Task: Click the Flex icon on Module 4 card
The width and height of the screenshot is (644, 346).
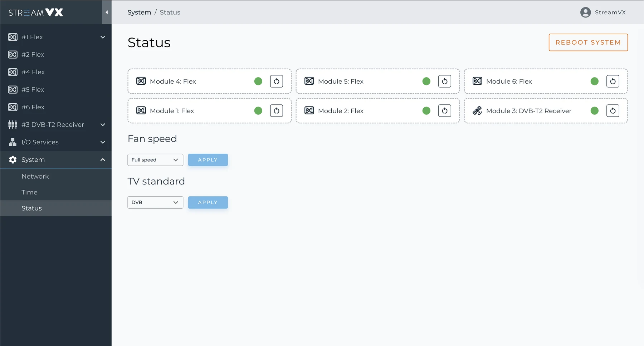Action: pyautogui.click(x=141, y=81)
